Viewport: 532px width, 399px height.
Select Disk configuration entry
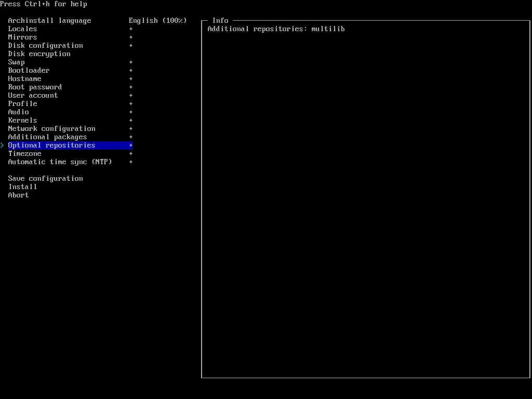(46, 46)
